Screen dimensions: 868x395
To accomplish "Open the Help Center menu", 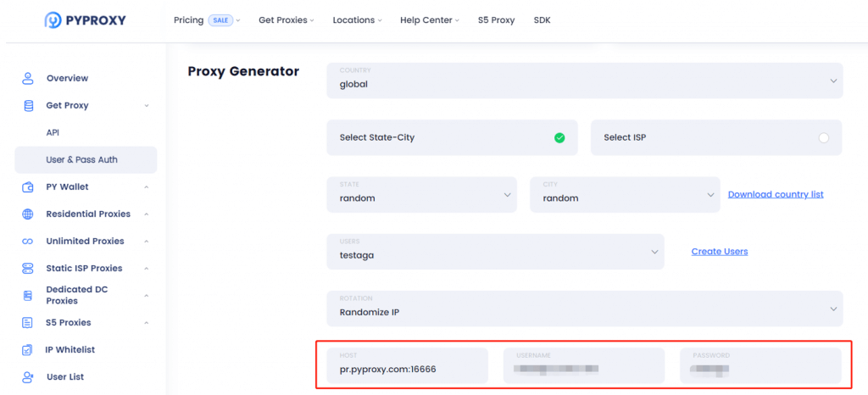I will tap(430, 19).
